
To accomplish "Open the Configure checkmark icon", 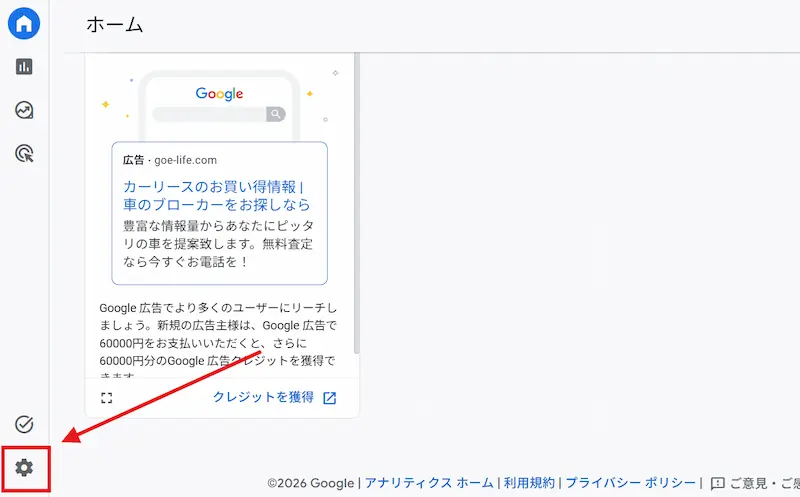I will point(24,424).
